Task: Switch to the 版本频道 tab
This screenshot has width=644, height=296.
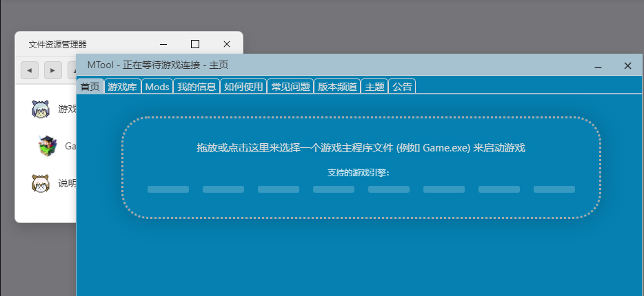Action: tap(337, 87)
